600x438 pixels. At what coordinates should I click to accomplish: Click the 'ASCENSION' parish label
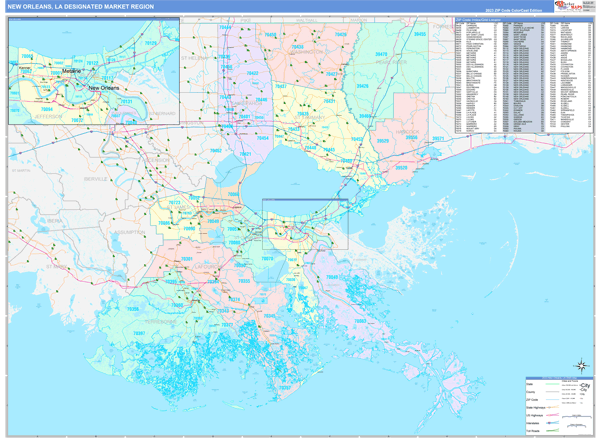[155, 160]
